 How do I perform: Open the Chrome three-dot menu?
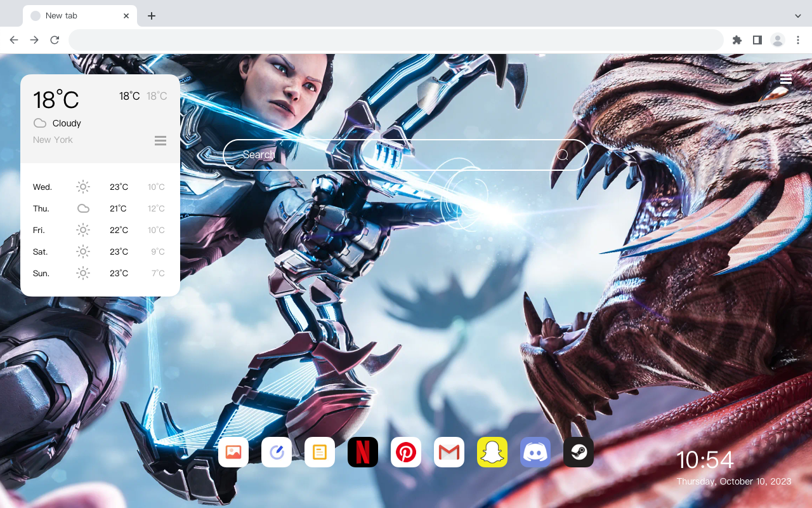(x=798, y=40)
